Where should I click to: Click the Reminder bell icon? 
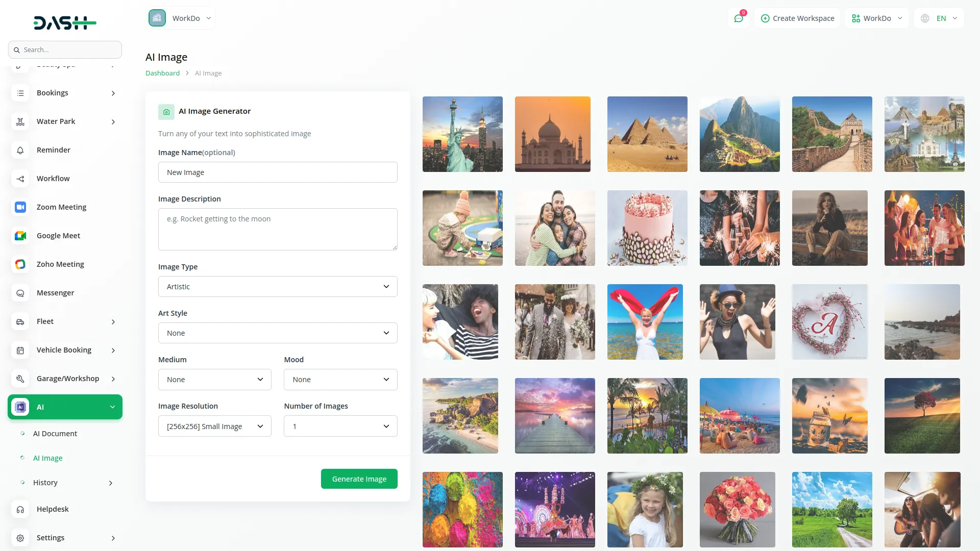pos(20,150)
